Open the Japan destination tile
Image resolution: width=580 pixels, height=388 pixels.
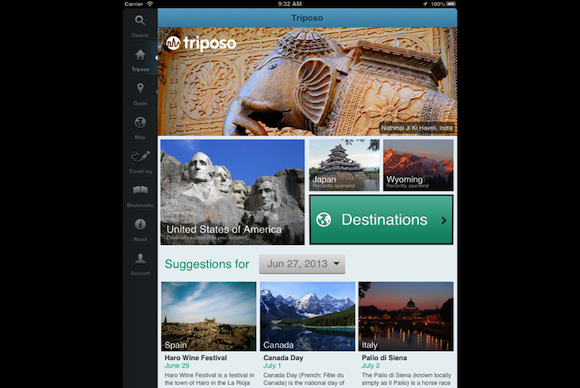coord(344,165)
